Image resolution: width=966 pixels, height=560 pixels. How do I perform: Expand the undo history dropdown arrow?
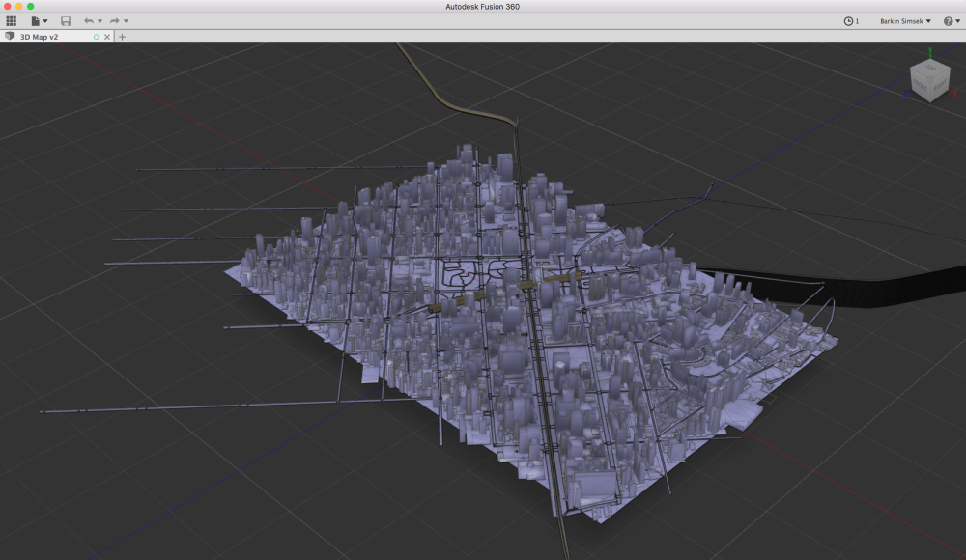pos(99,21)
